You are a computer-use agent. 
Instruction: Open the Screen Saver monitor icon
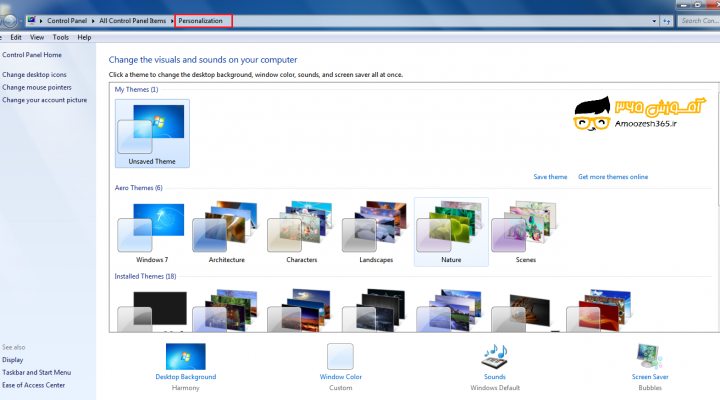[649, 356]
